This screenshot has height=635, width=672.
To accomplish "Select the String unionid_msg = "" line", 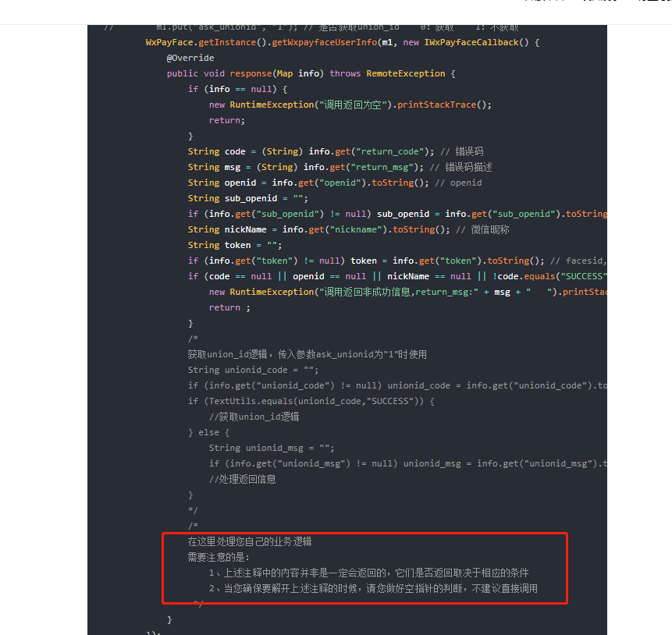I will pyautogui.click(x=272, y=449).
